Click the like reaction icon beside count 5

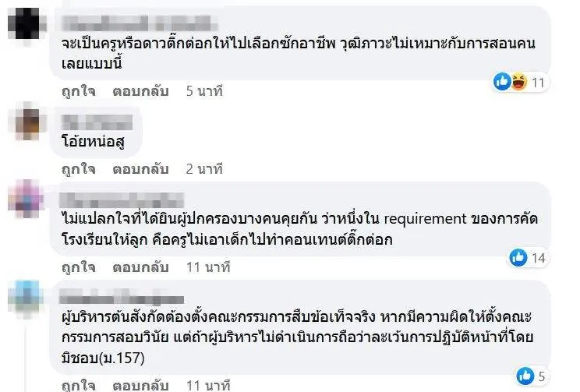coord(526,375)
